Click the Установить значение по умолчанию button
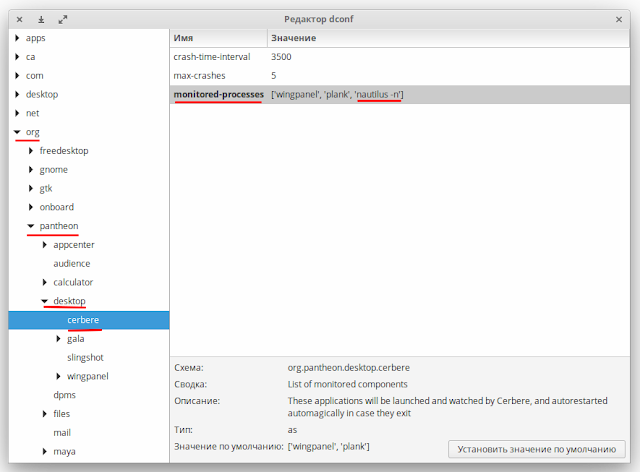 click(x=537, y=449)
